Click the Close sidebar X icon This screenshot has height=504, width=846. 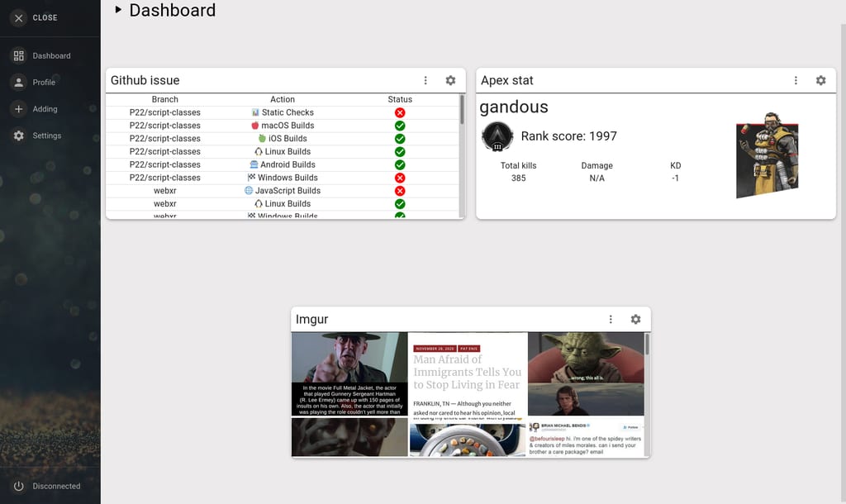click(18, 18)
